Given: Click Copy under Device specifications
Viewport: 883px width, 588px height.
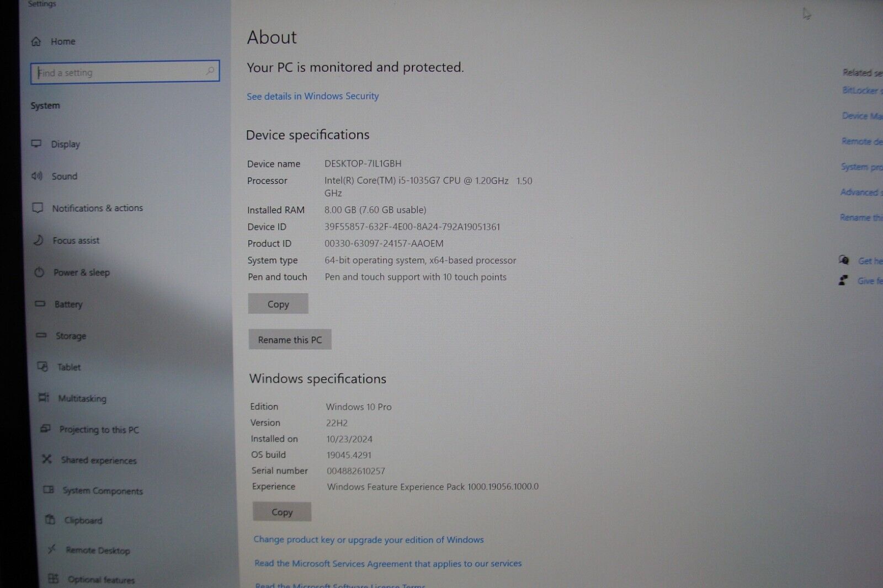Looking at the screenshot, I should pos(278,304).
